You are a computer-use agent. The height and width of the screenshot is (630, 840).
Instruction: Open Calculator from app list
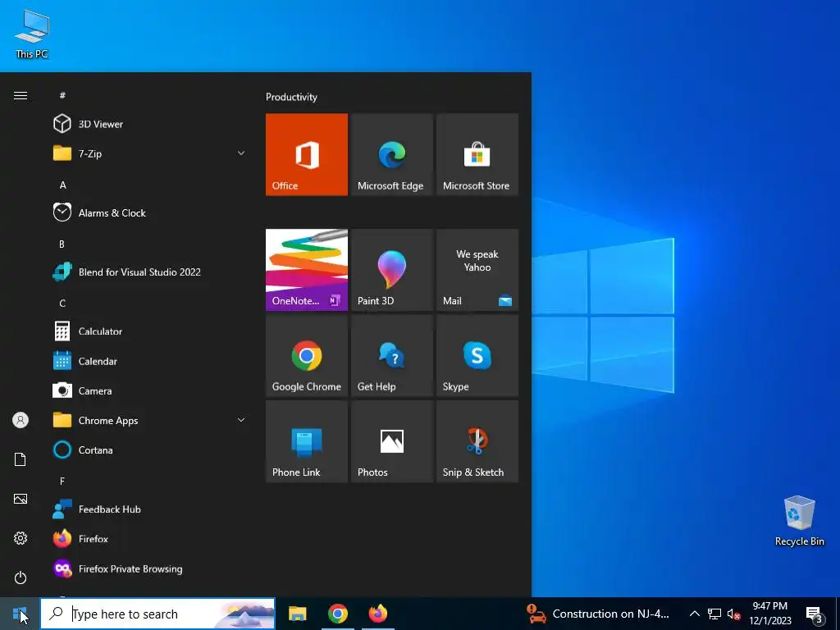click(x=150, y=331)
